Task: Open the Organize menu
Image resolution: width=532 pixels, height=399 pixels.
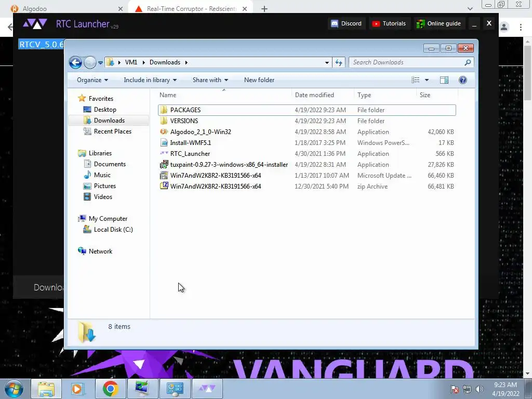Action: [92, 80]
